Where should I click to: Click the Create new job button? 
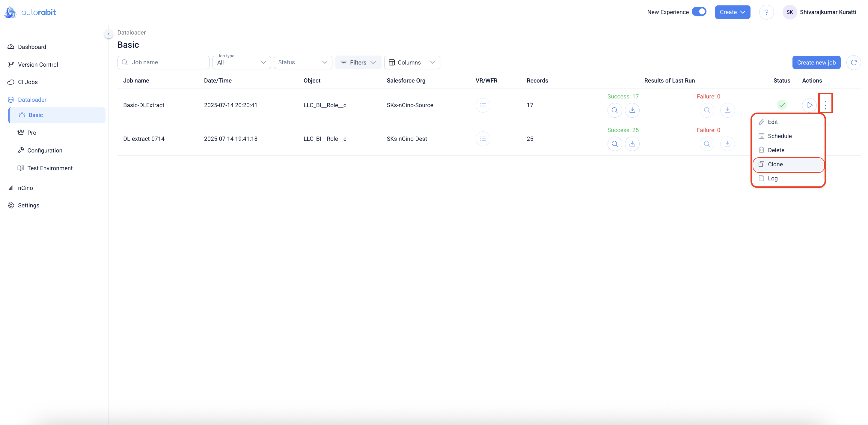pyautogui.click(x=816, y=62)
